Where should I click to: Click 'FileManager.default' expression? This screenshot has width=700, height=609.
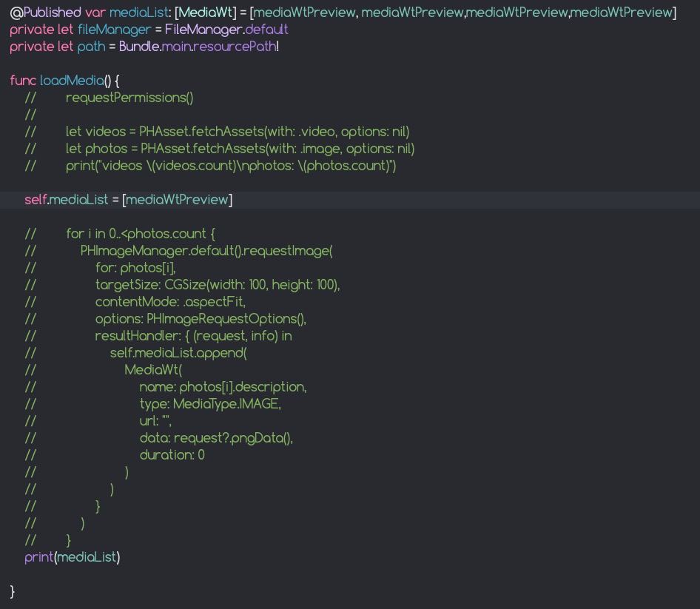pyautogui.click(x=226, y=30)
